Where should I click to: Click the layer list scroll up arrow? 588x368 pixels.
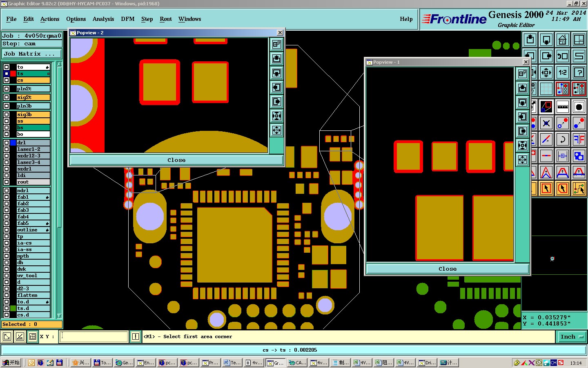click(60, 65)
